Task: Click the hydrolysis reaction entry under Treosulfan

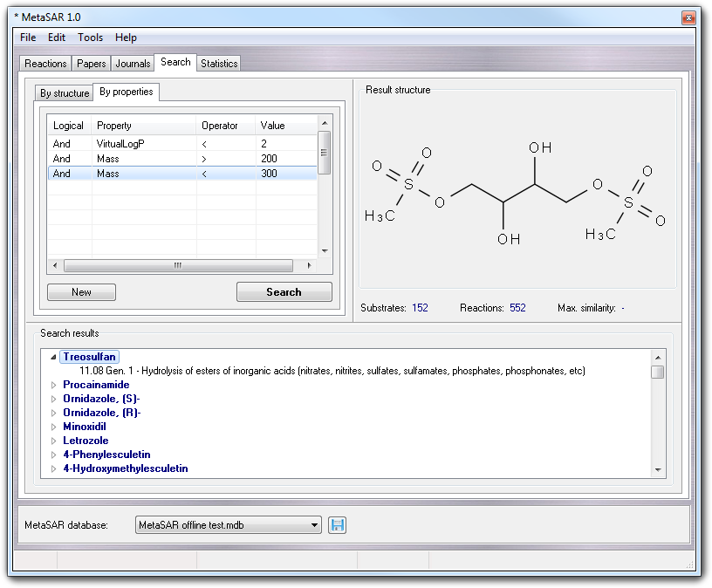Action: (x=332, y=371)
